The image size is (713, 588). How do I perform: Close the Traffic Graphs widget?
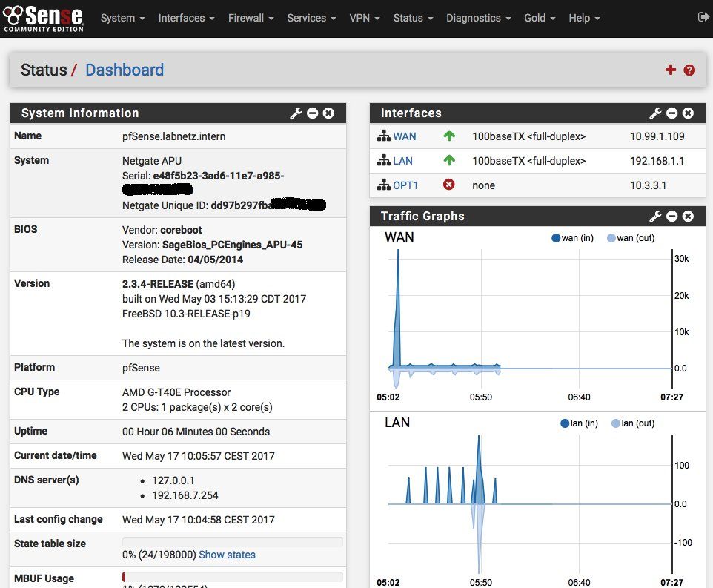688,217
